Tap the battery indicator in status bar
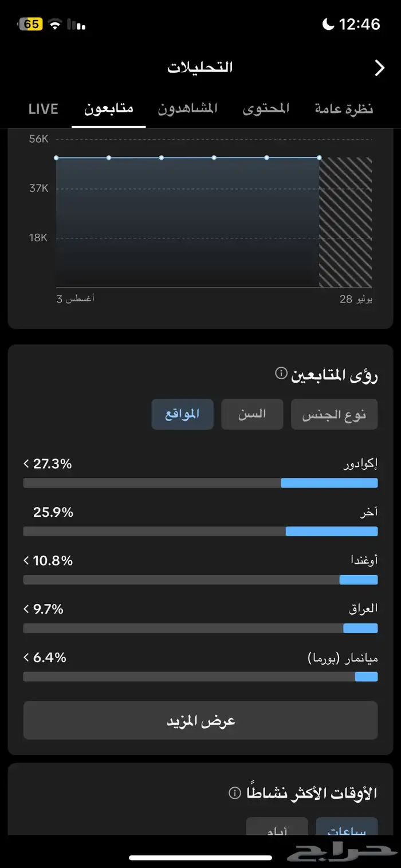This screenshot has height=868, width=401. click(x=32, y=24)
